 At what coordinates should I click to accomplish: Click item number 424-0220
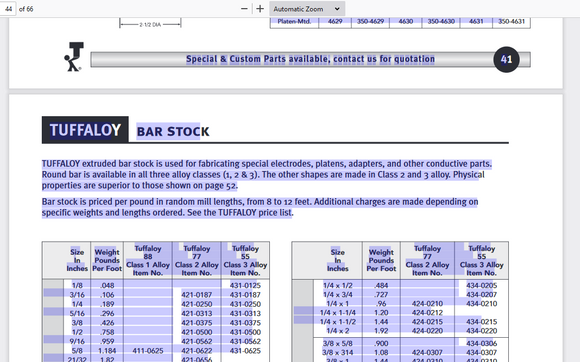[x=427, y=331]
